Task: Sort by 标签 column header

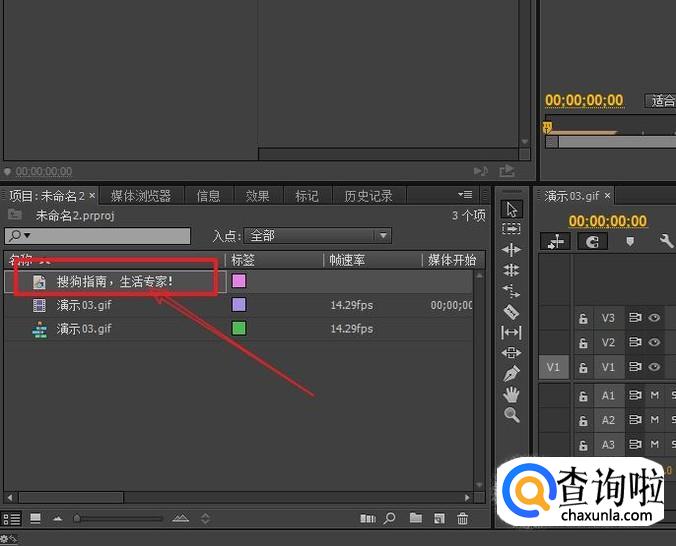Action: [243, 260]
